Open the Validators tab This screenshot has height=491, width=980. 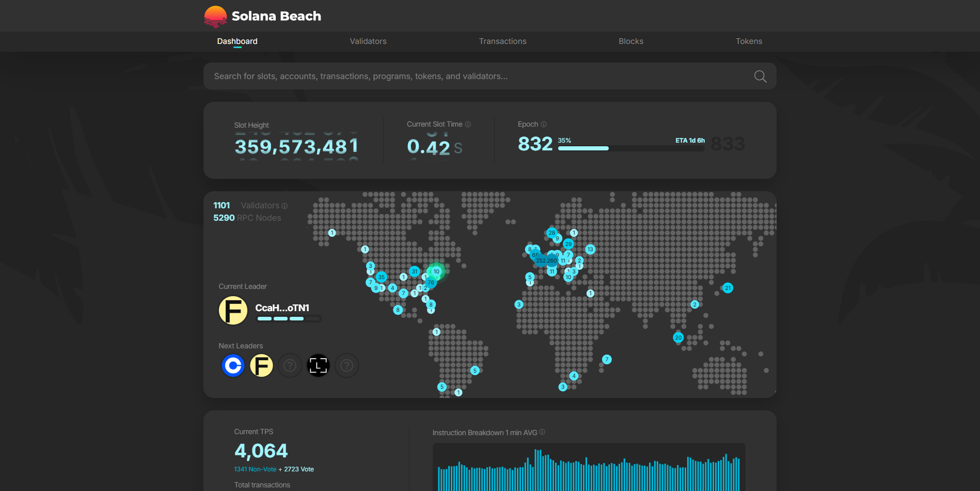point(368,41)
